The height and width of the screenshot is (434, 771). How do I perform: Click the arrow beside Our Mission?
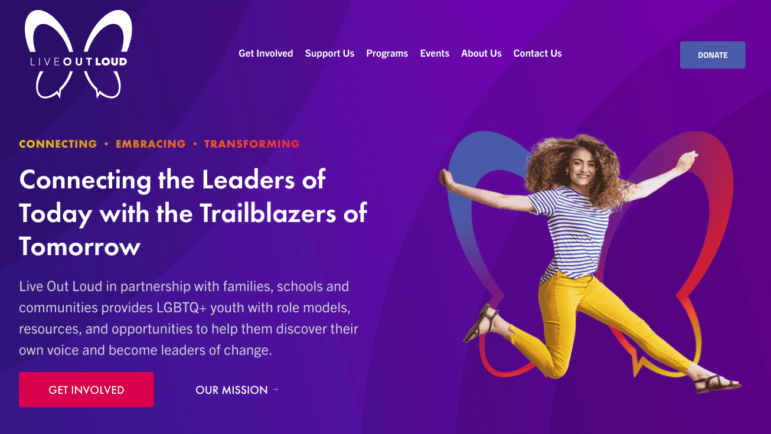[275, 389]
